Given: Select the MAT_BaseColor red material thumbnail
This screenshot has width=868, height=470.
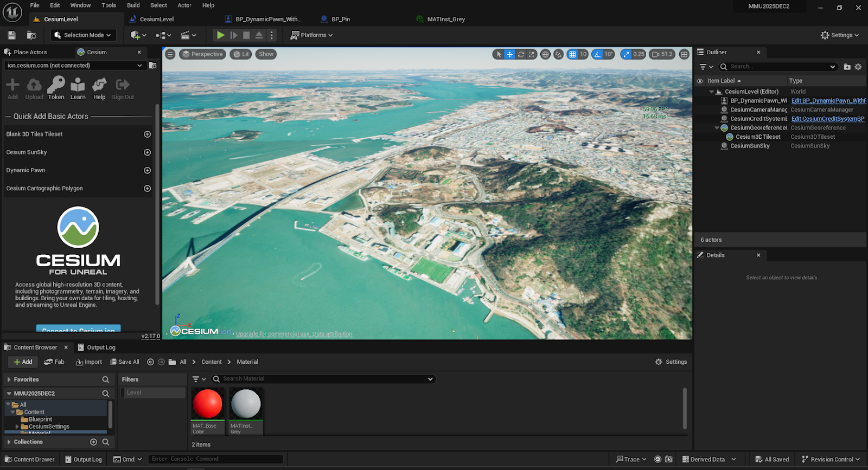Looking at the screenshot, I should tap(207, 404).
